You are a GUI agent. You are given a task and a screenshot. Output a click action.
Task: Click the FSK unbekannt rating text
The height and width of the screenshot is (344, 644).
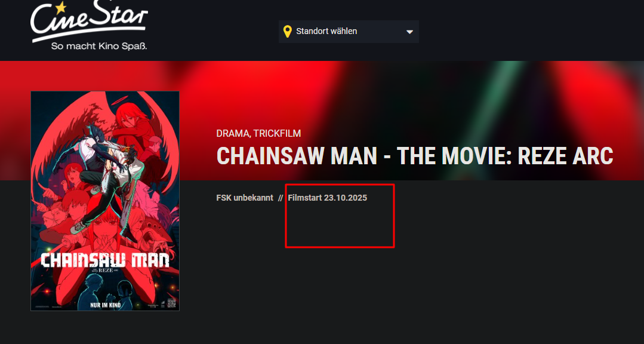click(x=245, y=198)
